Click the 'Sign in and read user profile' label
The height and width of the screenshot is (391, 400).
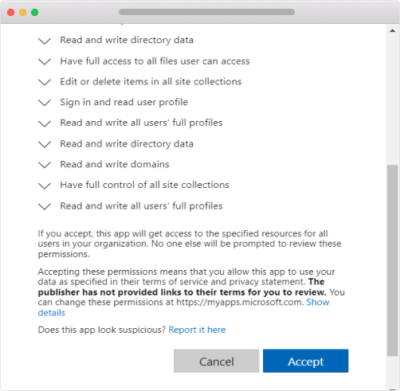pos(124,102)
